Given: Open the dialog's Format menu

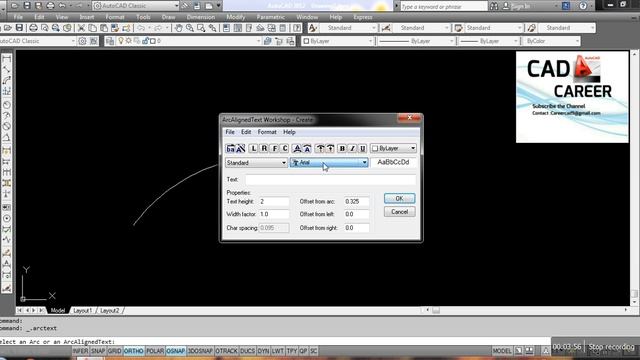Looking at the screenshot, I should coord(267,132).
